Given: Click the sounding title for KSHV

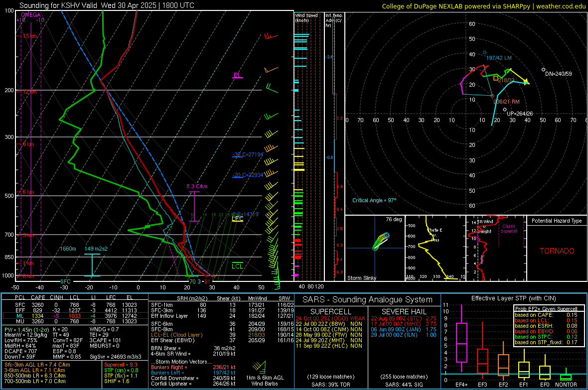Looking at the screenshot, I should [x=107, y=5].
